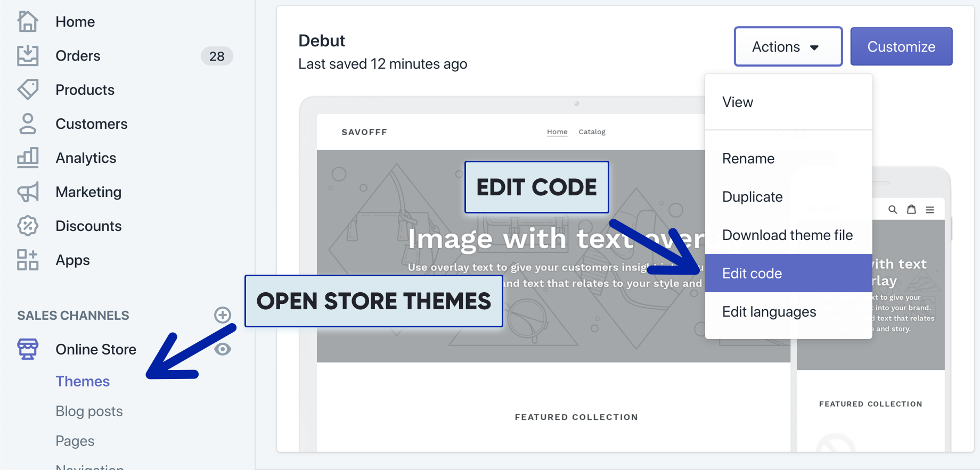Click Last saved 12 minutes ago text
This screenshot has width=980, height=470.
(x=382, y=64)
